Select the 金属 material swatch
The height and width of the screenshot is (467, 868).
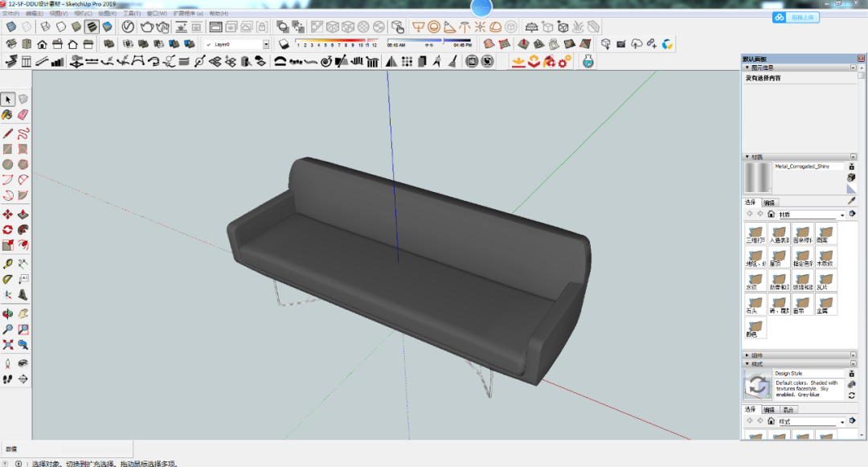(825, 305)
